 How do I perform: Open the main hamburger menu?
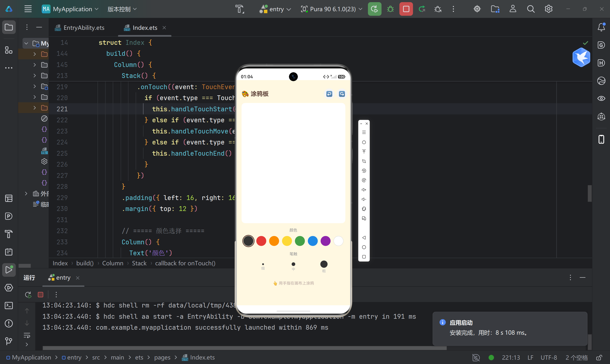[28, 9]
